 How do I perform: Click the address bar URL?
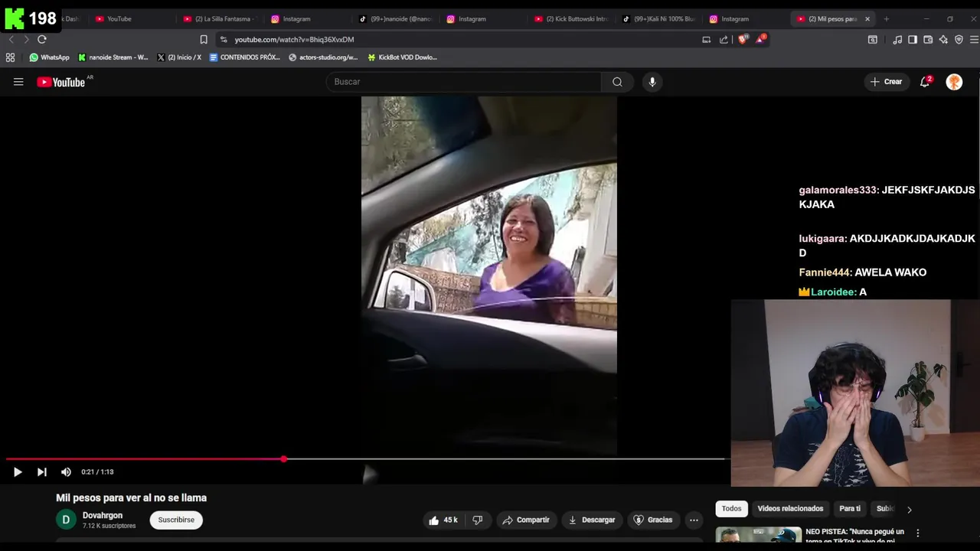294,40
